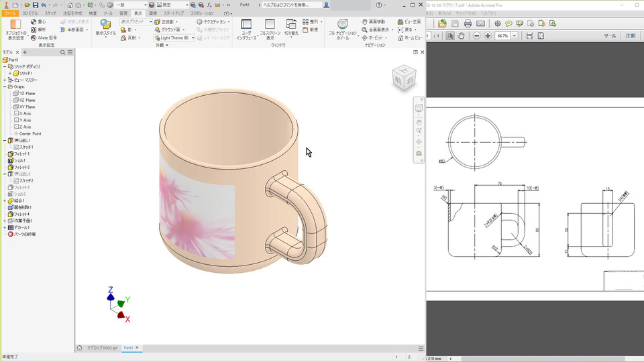Click ホームビュー (home view) icon
The height and width of the screenshot is (362, 644).
(x=400, y=38)
